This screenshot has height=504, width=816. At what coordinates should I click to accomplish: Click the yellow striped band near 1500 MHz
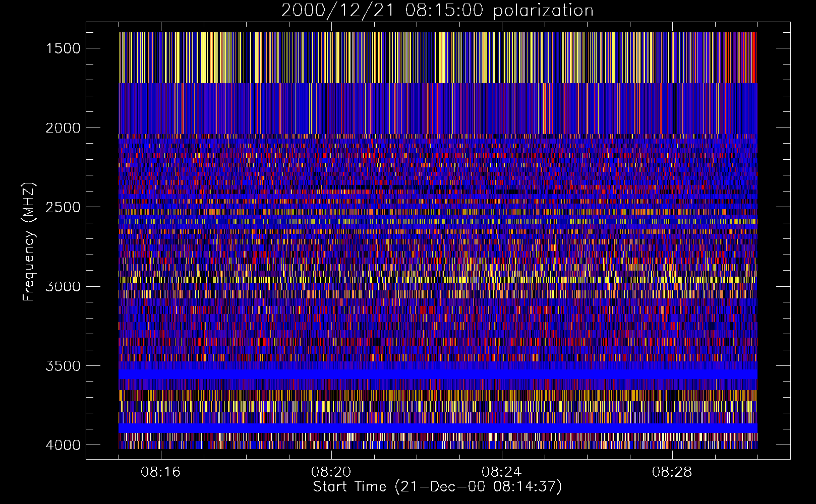tap(438, 57)
